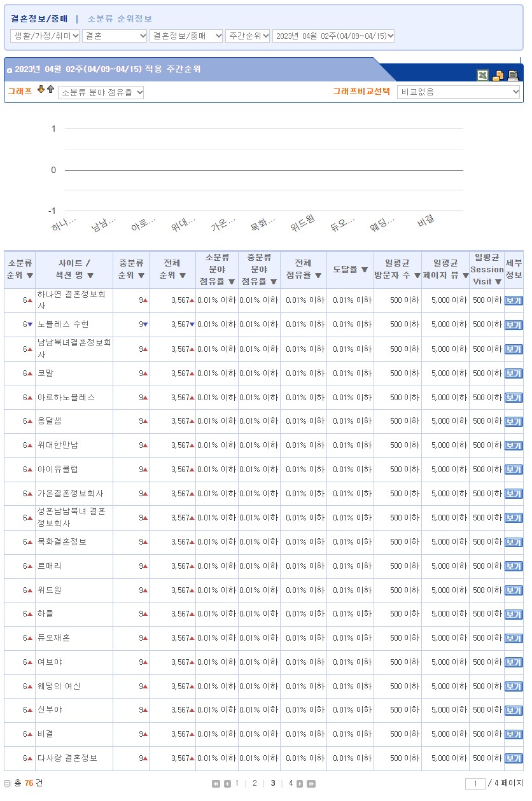This screenshot has width=532, height=801.
Task: Open the 주간순위 period type dropdown
Action: [x=248, y=36]
